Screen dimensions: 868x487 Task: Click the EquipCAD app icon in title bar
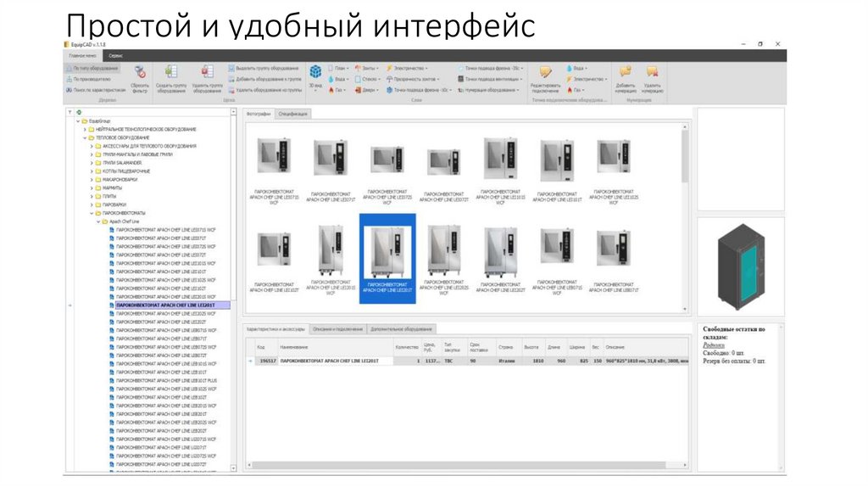67,44
